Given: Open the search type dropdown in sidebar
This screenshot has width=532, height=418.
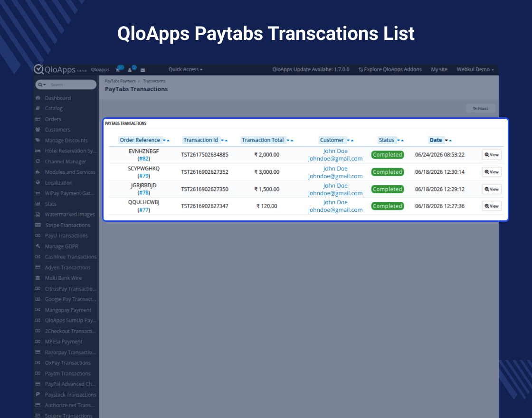Looking at the screenshot, I should point(42,85).
